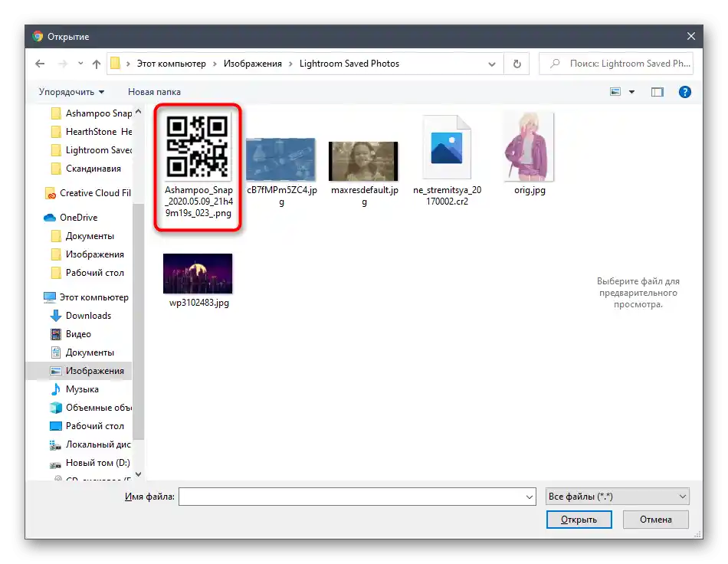Viewport: 728px width, 564px height.
Task: Click the Up one level arrow
Action: 97,64
